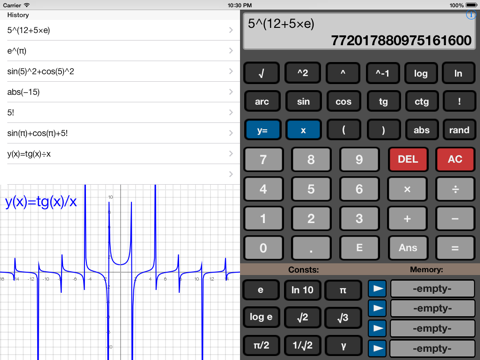Tap chevron of blank history row
The image size is (480, 360).
[231, 174]
